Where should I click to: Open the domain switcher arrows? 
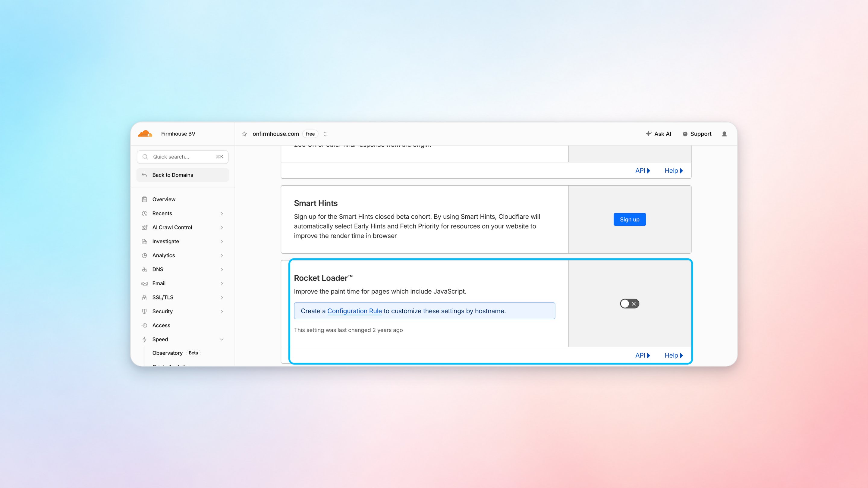pyautogui.click(x=325, y=134)
